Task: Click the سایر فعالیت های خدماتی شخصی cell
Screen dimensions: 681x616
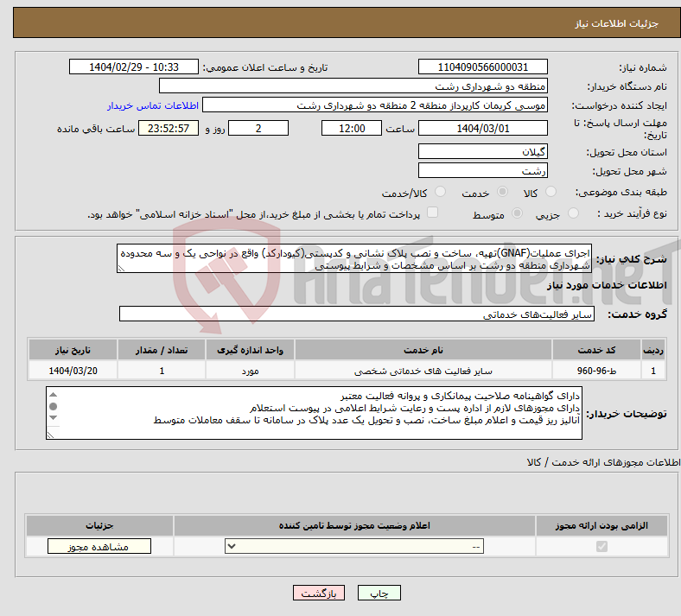Action: pos(423,371)
